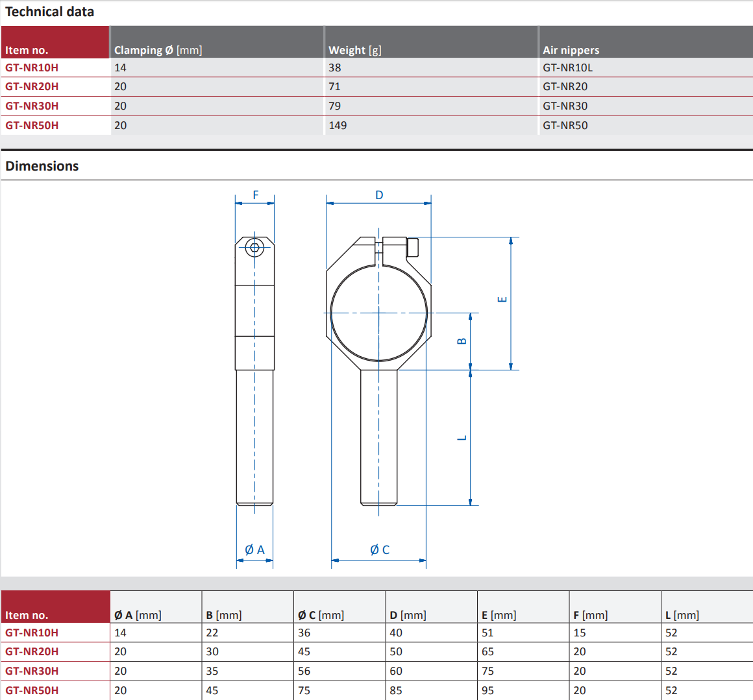Select air nipper GT-NR30 cell
Viewport: 753px width, 700px height.
(x=565, y=106)
